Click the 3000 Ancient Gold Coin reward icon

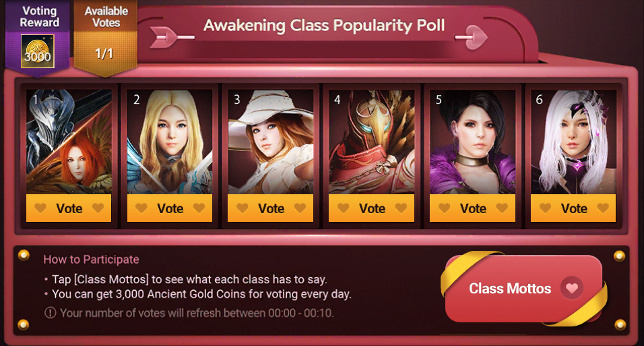pyautogui.click(x=37, y=51)
